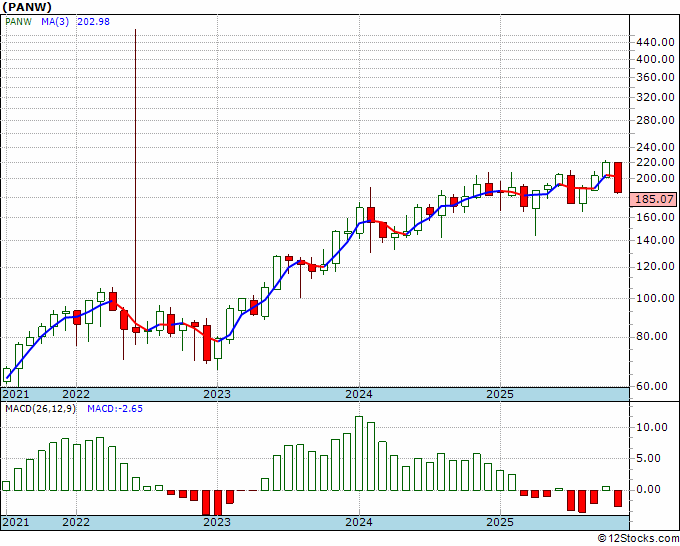680x546 pixels.
Task: Click the 100.00 price axis label
Action: 655,298
